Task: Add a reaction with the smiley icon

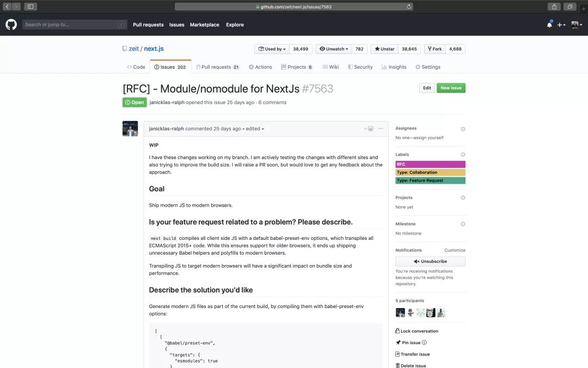Action: [369, 129]
